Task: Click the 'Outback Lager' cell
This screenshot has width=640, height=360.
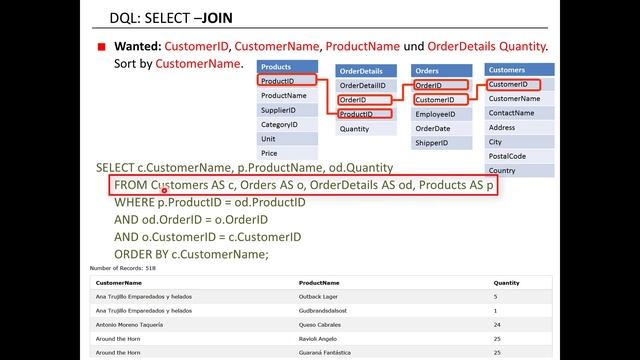Action: click(x=318, y=297)
